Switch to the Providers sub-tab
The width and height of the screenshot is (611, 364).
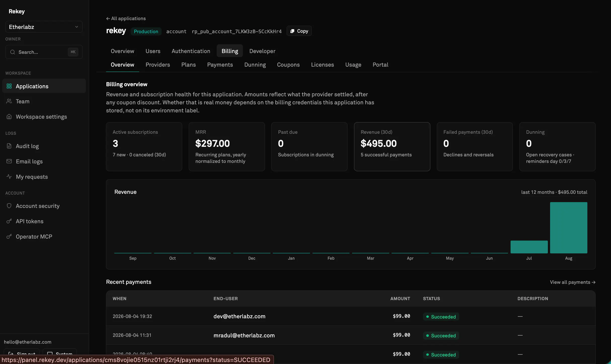pos(158,65)
